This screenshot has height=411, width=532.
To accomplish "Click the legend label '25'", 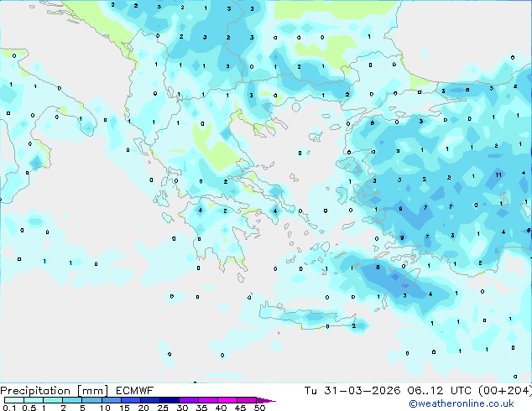I will (163, 408).
